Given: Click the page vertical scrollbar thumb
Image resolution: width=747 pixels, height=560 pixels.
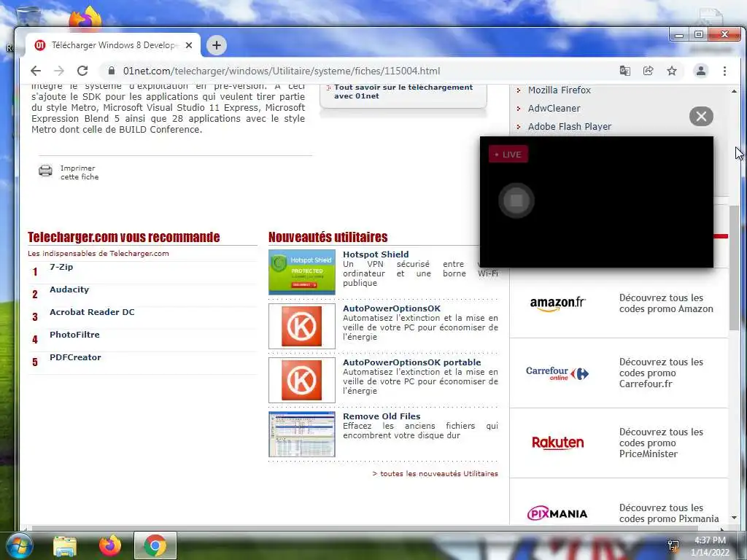Looking at the screenshot, I should 734,267.
